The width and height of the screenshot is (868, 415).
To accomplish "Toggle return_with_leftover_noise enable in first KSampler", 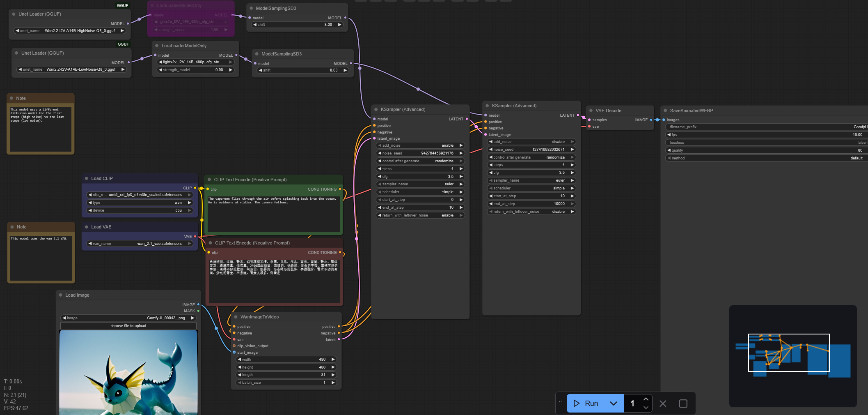I will [420, 215].
